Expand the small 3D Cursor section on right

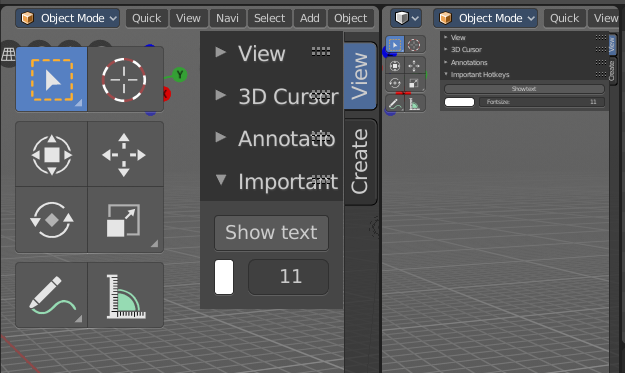click(x=446, y=49)
